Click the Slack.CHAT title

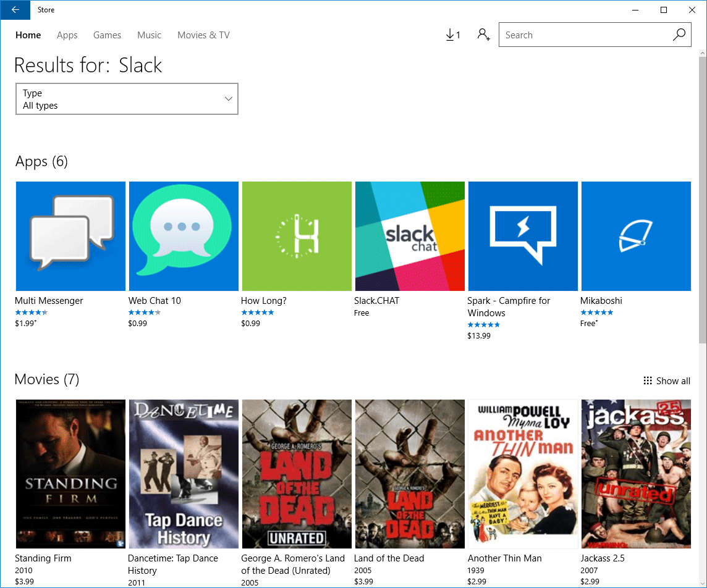click(x=376, y=301)
